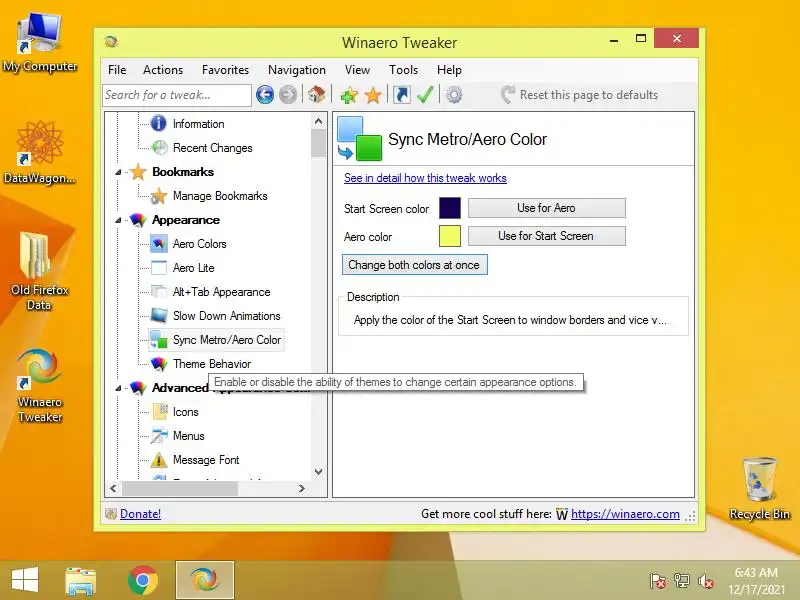The image size is (800, 600).
Task: Click the Slow Down Animations icon
Action: pyautogui.click(x=159, y=316)
